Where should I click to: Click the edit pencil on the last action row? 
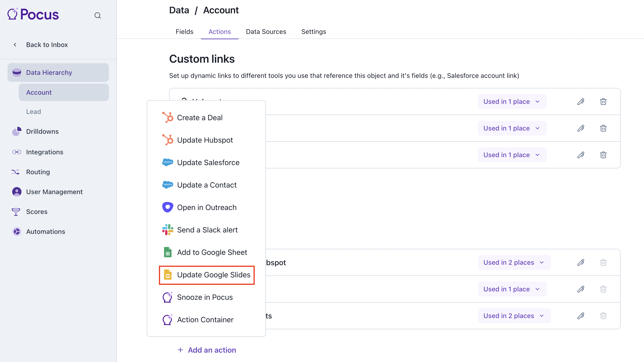point(580,316)
